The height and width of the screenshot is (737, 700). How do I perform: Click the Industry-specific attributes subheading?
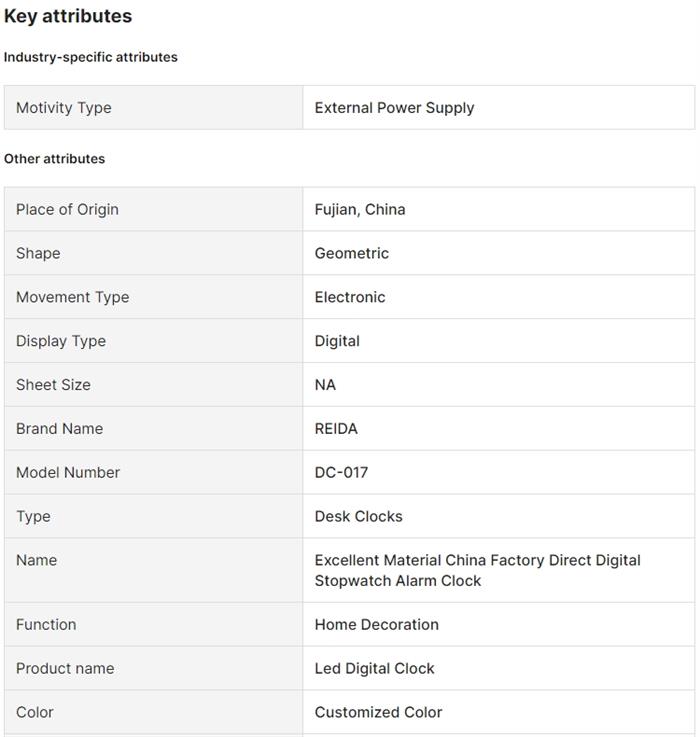91,57
